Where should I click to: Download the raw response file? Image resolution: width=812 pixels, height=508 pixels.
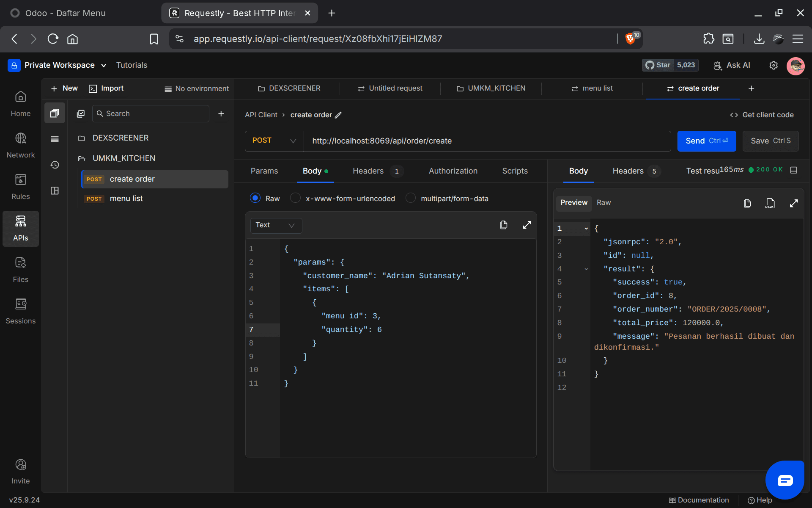[x=770, y=203]
